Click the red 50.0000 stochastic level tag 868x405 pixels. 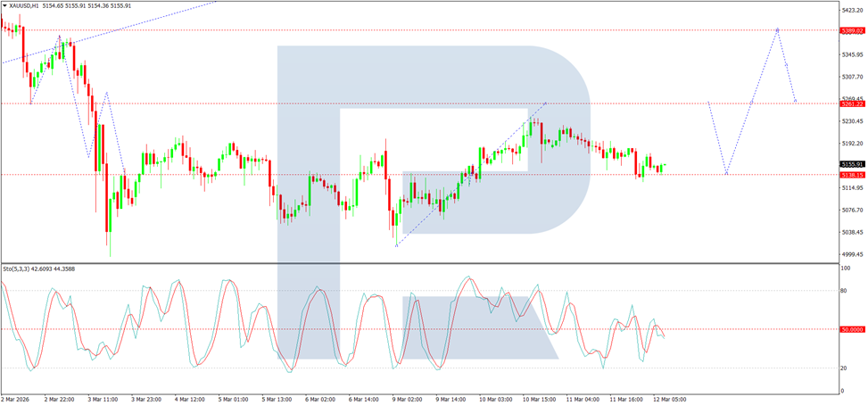point(851,329)
